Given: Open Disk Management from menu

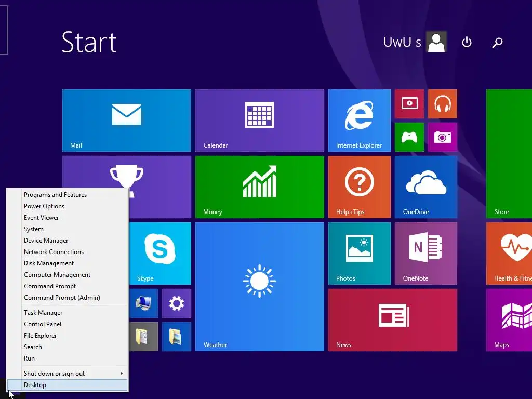Looking at the screenshot, I should pyautogui.click(x=67, y=263).
